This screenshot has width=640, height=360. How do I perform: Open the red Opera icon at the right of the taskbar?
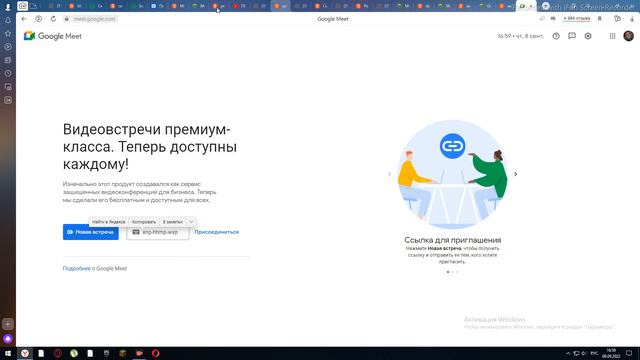[x=156, y=353]
